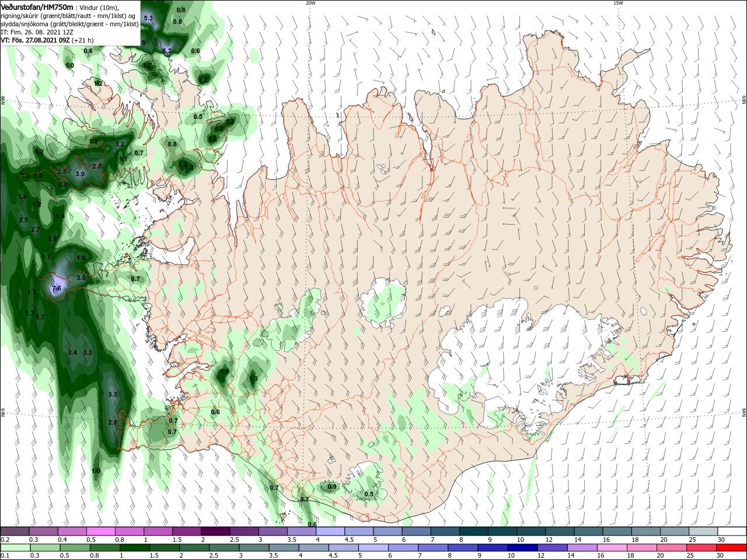Click the 3.0 precipitation value
The image size is (747, 560).
coord(81,278)
